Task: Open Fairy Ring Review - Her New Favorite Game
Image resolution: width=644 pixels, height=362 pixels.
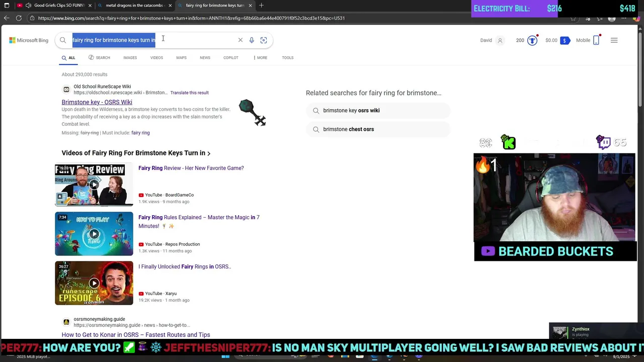Action: pos(191,168)
